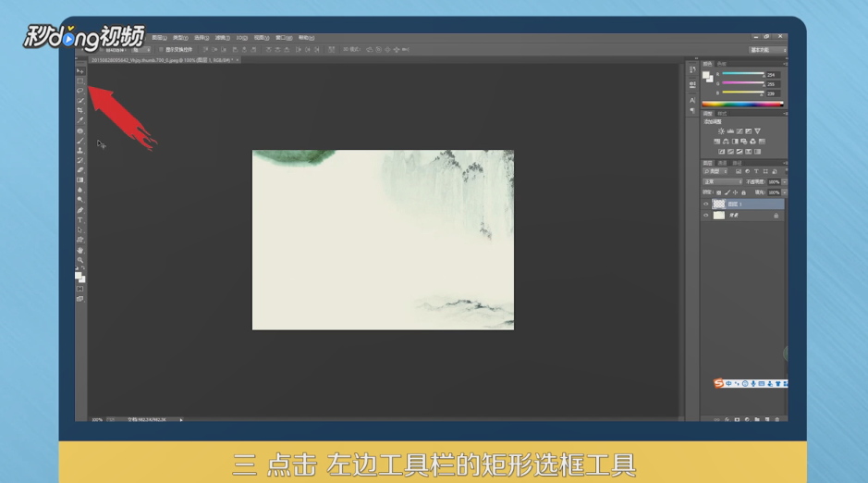Image resolution: width=868 pixels, height=483 pixels.
Task: Toggle lock all padlock in Layers panel
Action: (743, 192)
